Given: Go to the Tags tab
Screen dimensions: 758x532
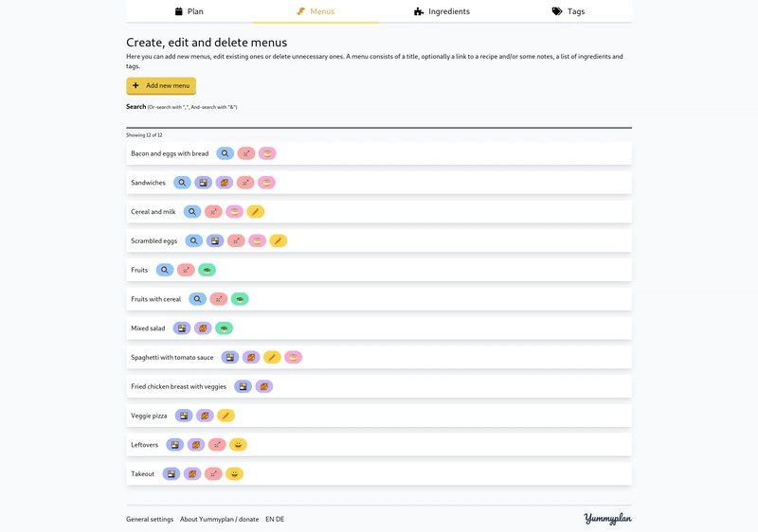Looking at the screenshot, I should [568, 11].
